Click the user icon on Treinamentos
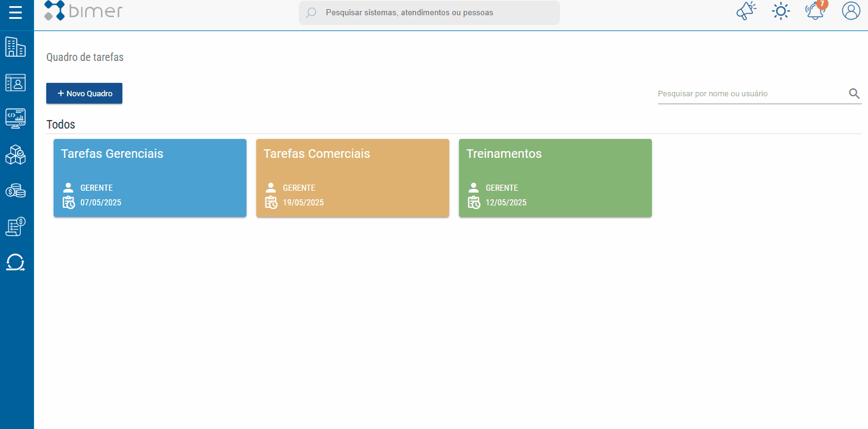 [x=474, y=188]
